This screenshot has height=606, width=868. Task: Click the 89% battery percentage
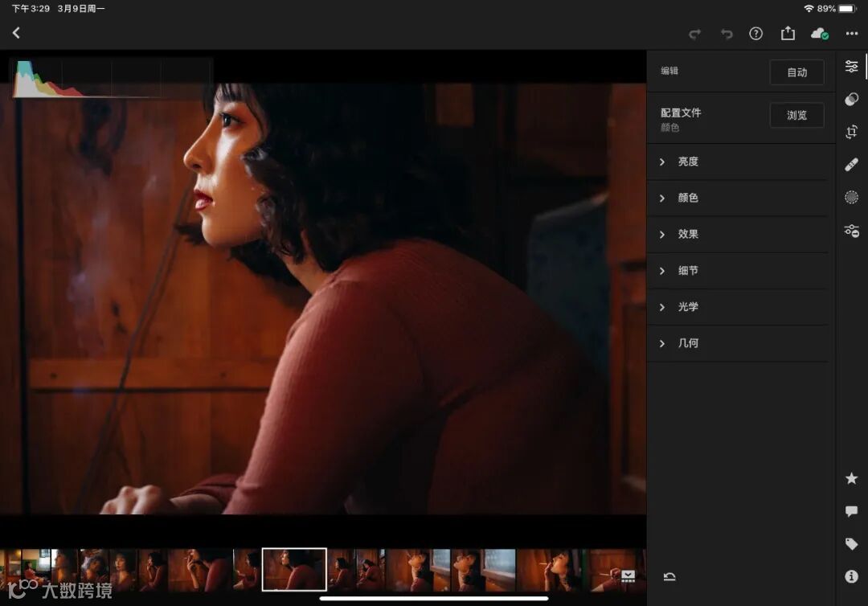pos(826,8)
